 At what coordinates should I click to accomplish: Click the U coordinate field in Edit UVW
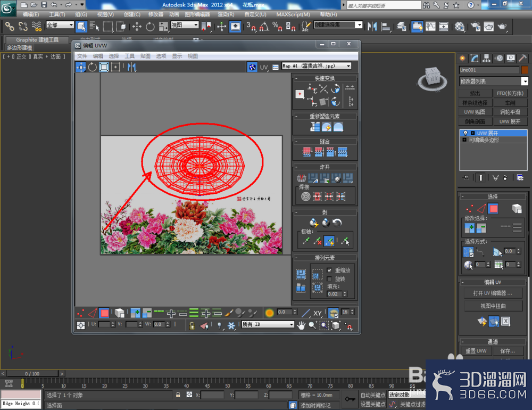(104, 324)
